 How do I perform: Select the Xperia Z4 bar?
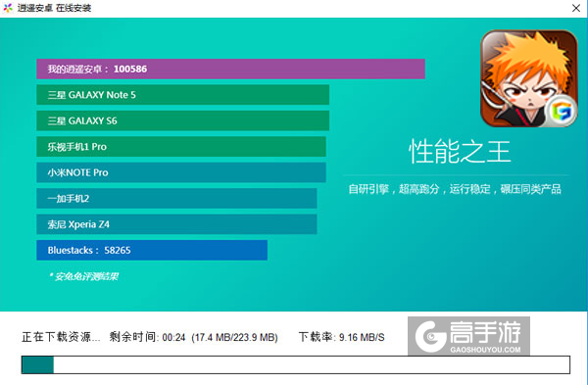[x=176, y=223]
